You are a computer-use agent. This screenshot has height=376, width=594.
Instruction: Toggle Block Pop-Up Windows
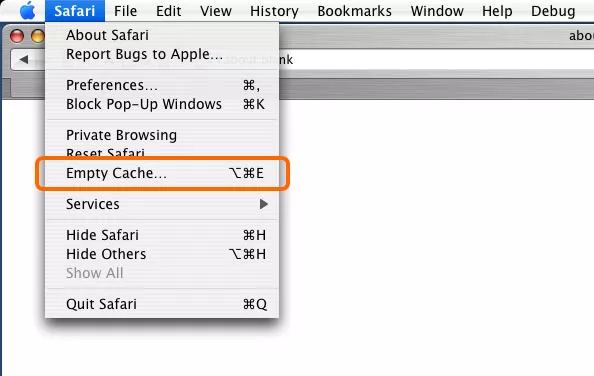[162, 104]
